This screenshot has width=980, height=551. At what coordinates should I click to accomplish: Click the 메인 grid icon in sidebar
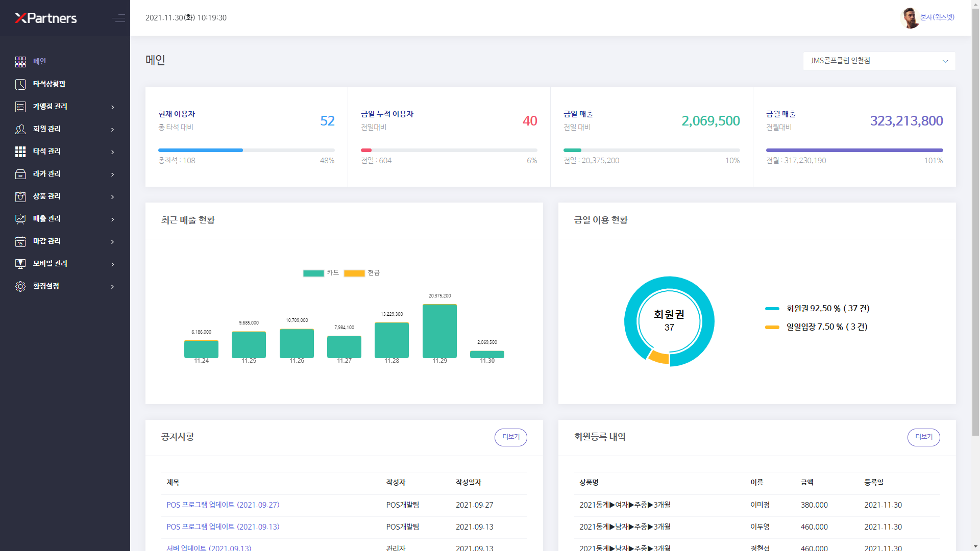(20, 62)
